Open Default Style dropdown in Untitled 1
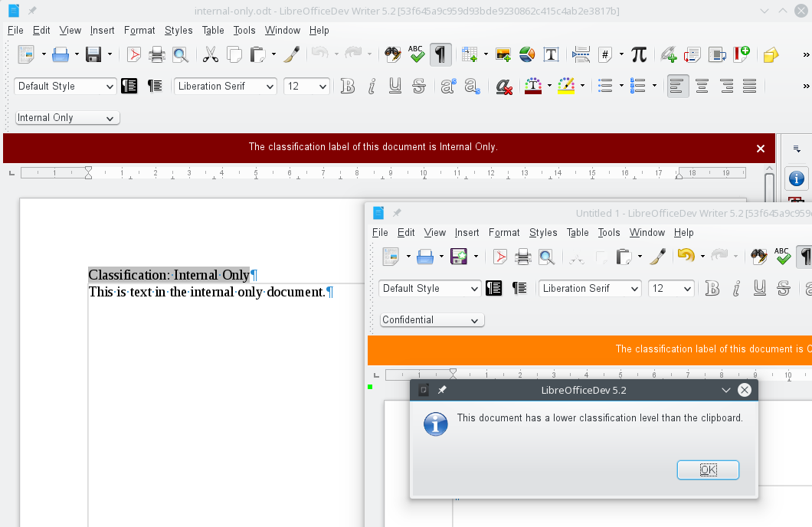Screen dimensions: 812x527 pyautogui.click(x=474, y=289)
